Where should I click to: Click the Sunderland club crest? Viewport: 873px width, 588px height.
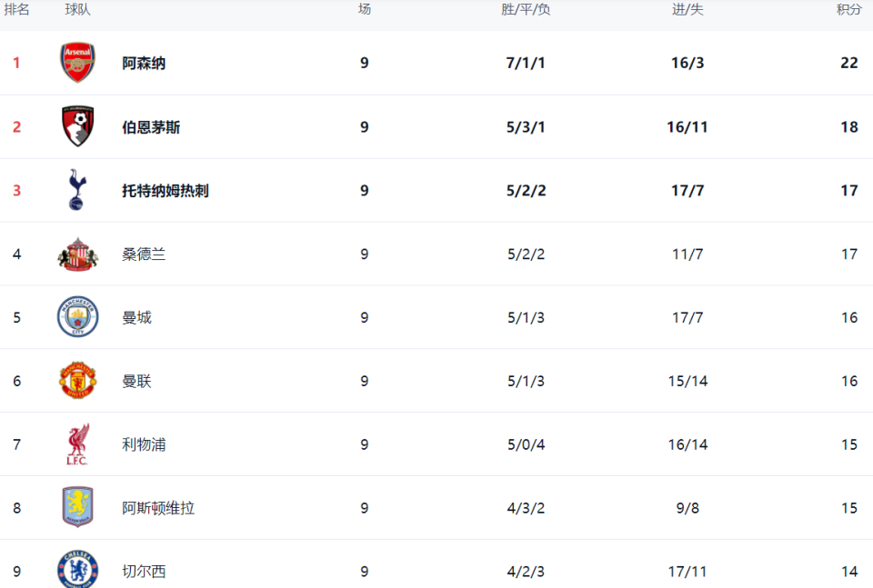point(77,254)
